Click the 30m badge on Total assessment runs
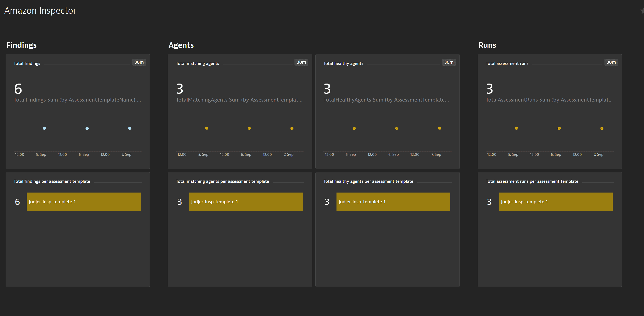The width and height of the screenshot is (644, 316). point(611,62)
